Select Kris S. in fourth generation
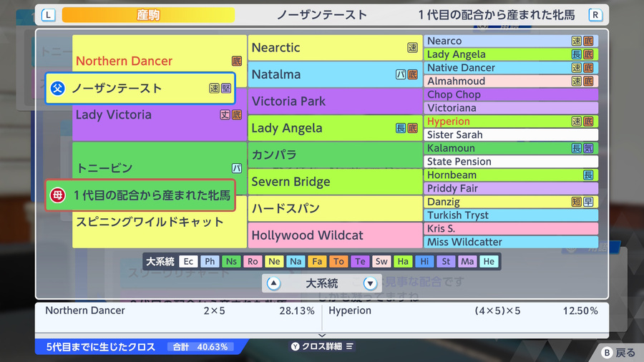 coord(511,229)
